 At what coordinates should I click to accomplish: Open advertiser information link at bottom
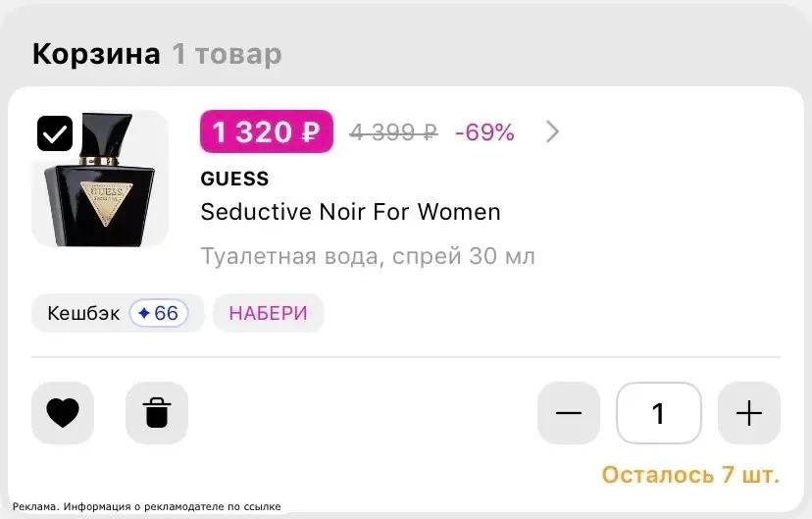click(x=146, y=506)
